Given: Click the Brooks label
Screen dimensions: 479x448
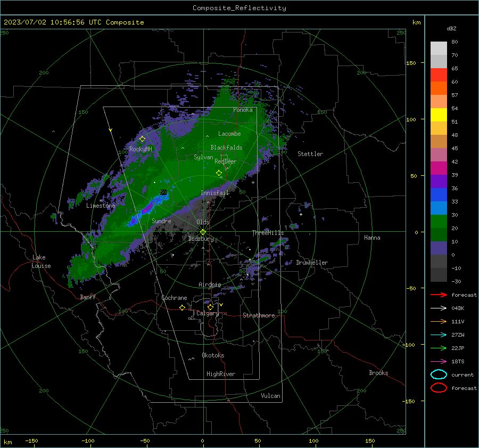Looking at the screenshot, I should [378, 373].
